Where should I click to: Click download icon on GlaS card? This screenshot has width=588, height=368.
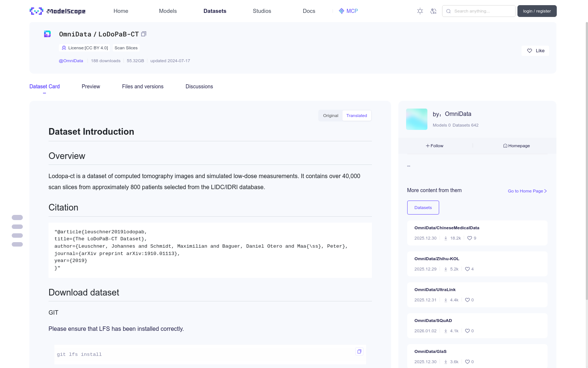(446, 362)
